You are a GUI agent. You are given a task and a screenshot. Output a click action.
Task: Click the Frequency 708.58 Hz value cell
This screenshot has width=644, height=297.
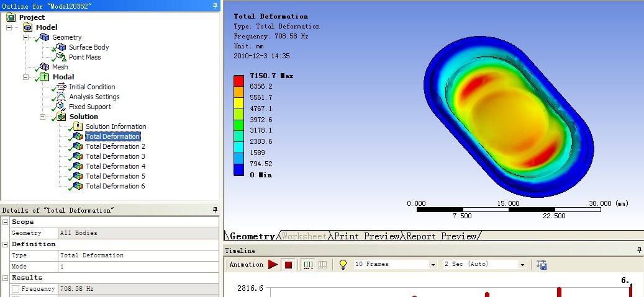pyautogui.click(x=138, y=289)
